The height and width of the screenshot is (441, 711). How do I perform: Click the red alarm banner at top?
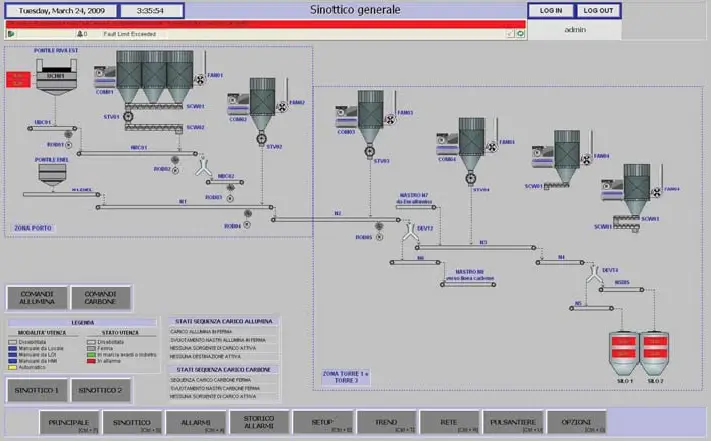point(265,24)
